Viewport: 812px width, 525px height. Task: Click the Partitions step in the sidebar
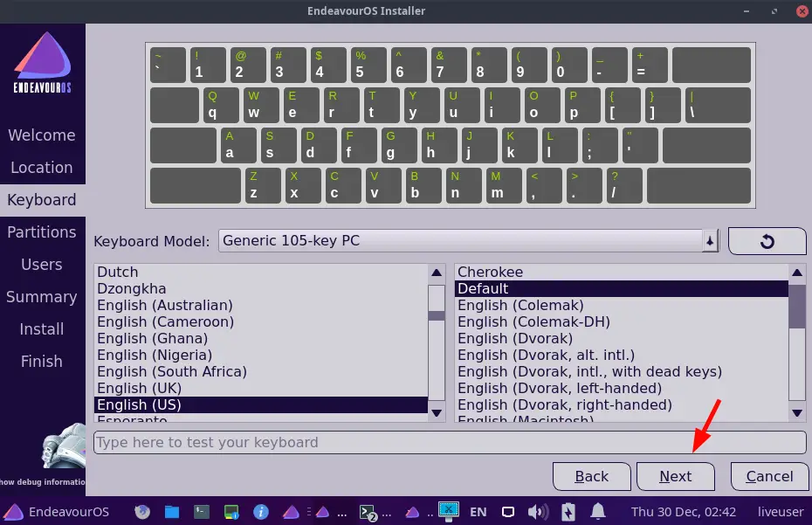[42, 232]
